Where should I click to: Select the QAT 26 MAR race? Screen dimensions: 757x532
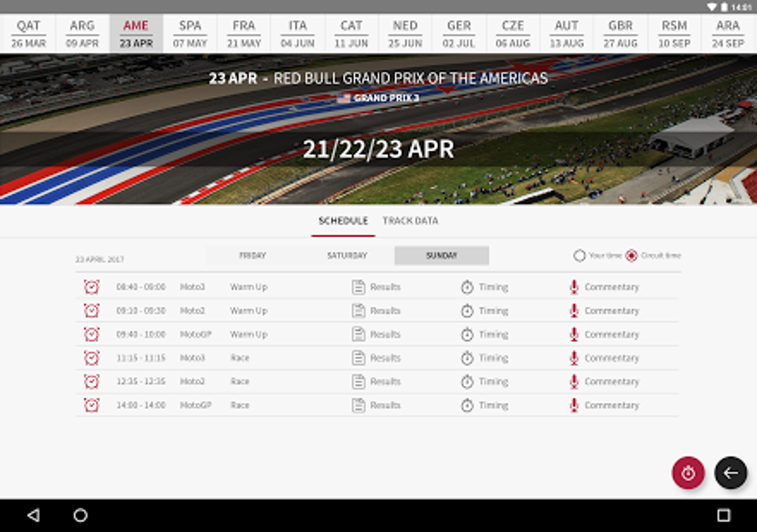28,33
